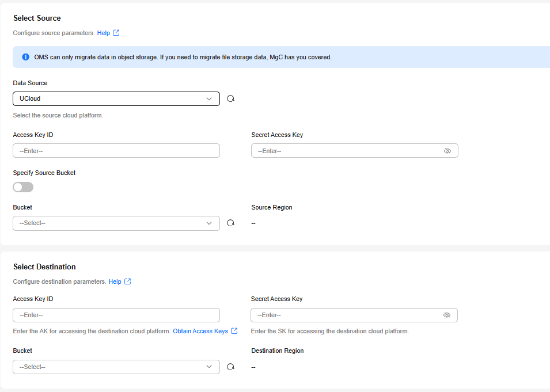Open Help link under Select Source
This screenshot has height=392, width=550.
[x=104, y=33]
